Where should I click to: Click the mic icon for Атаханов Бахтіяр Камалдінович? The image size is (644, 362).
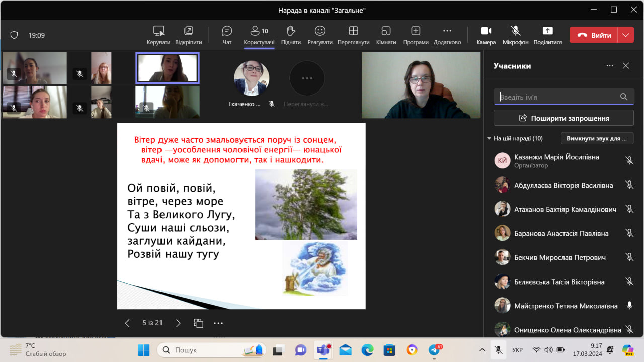(629, 209)
